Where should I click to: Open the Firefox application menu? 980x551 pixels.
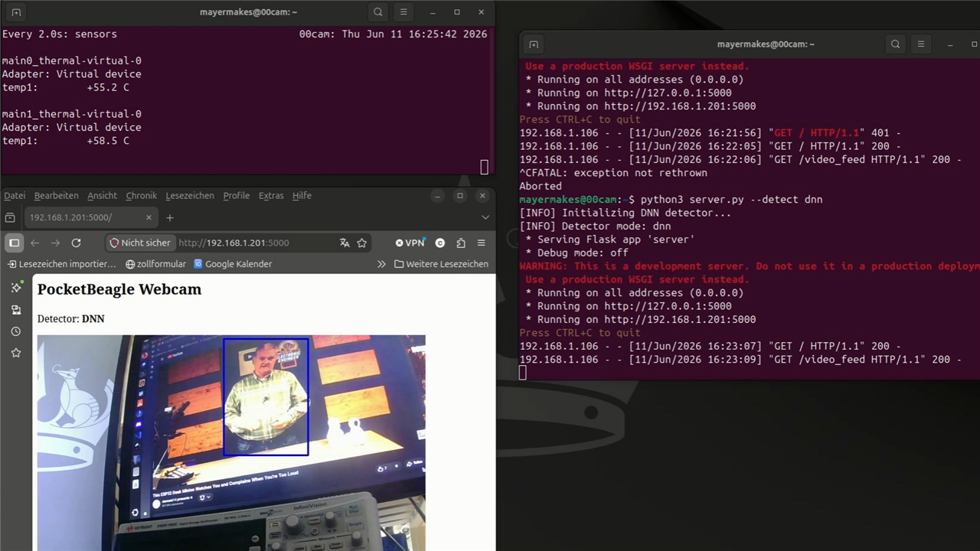[481, 243]
